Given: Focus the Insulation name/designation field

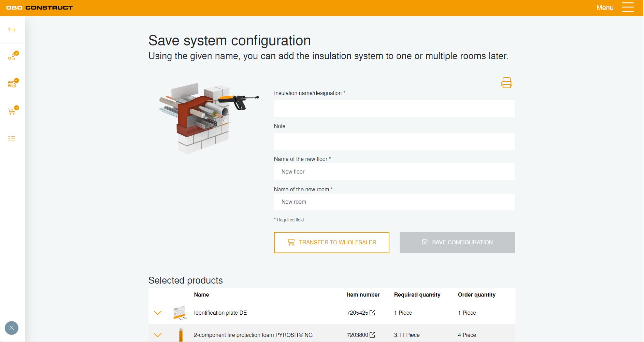Looking at the screenshot, I should tap(394, 109).
